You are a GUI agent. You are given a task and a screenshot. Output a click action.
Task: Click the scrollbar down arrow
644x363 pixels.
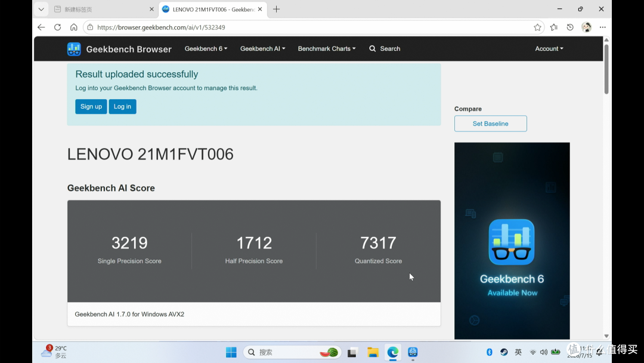point(606,336)
